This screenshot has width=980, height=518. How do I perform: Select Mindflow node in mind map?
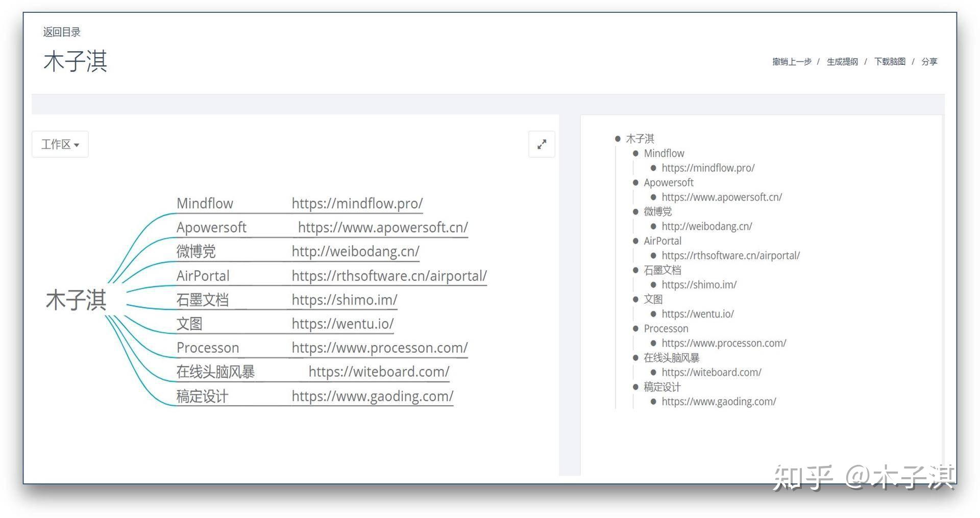205,203
